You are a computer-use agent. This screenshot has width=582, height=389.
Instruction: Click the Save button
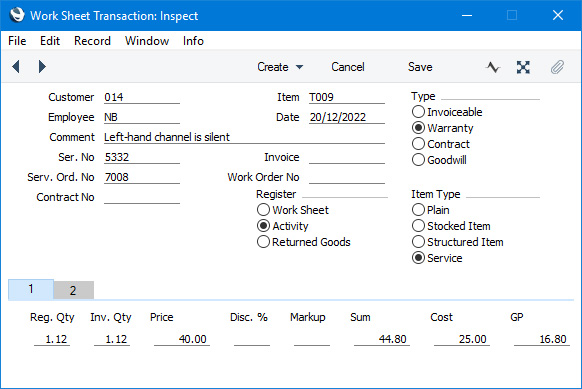(x=420, y=67)
